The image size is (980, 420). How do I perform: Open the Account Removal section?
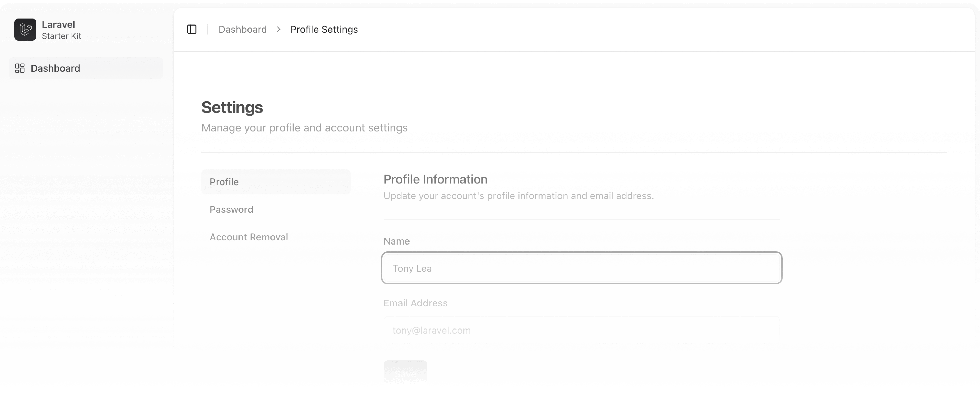pyautogui.click(x=249, y=237)
